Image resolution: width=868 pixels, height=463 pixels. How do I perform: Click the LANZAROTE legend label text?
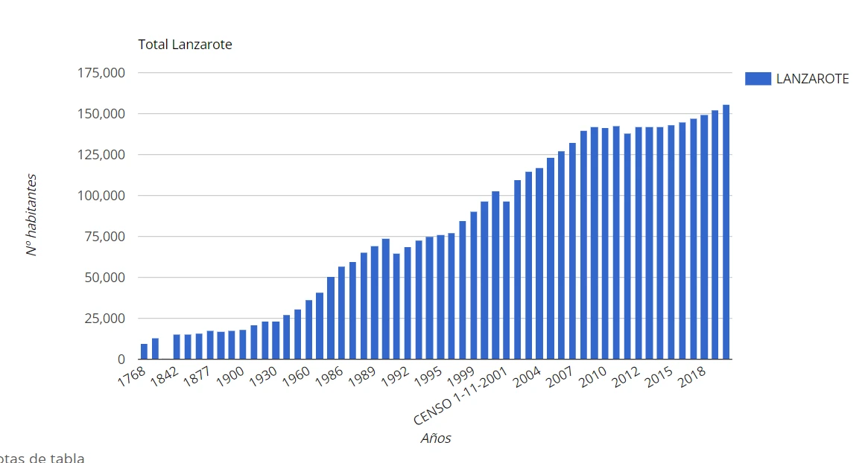(x=812, y=79)
